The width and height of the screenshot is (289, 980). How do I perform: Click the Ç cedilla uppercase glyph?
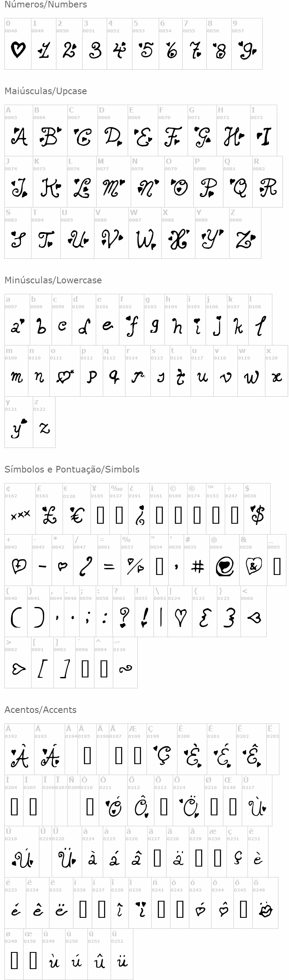[162, 755]
